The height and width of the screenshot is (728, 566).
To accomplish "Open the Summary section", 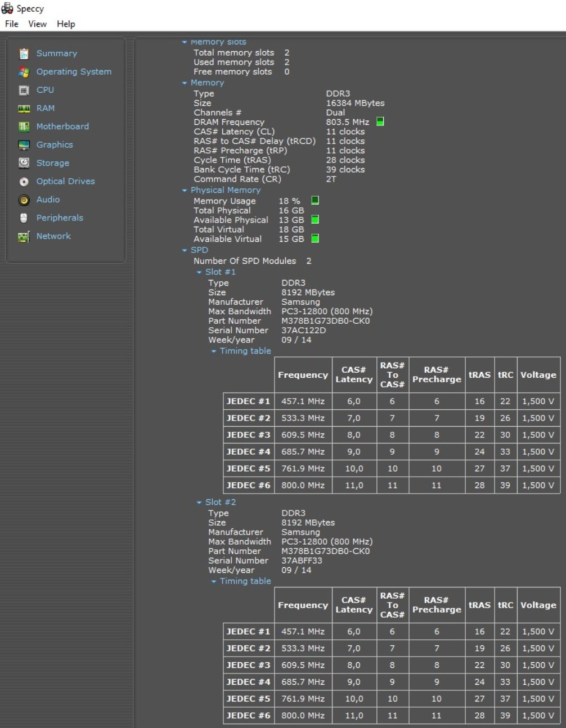I will (57, 53).
